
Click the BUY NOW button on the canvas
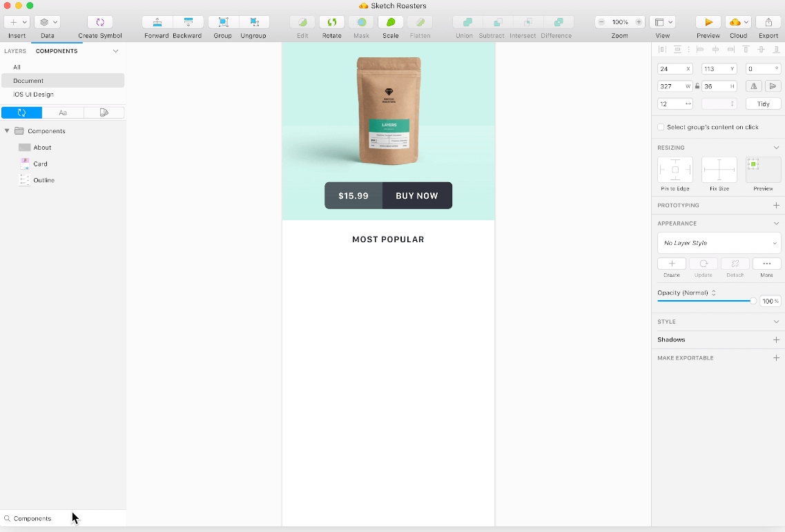tap(417, 195)
